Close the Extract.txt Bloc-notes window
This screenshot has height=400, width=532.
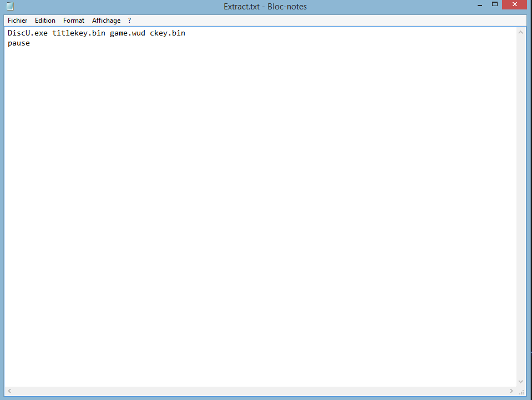click(x=514, y=4)
